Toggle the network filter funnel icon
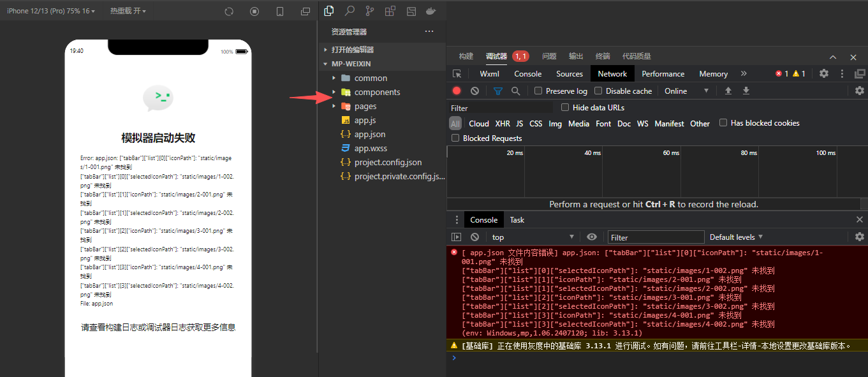The height and width of the screenshot is (377, 868). click(x=498, y=91)
